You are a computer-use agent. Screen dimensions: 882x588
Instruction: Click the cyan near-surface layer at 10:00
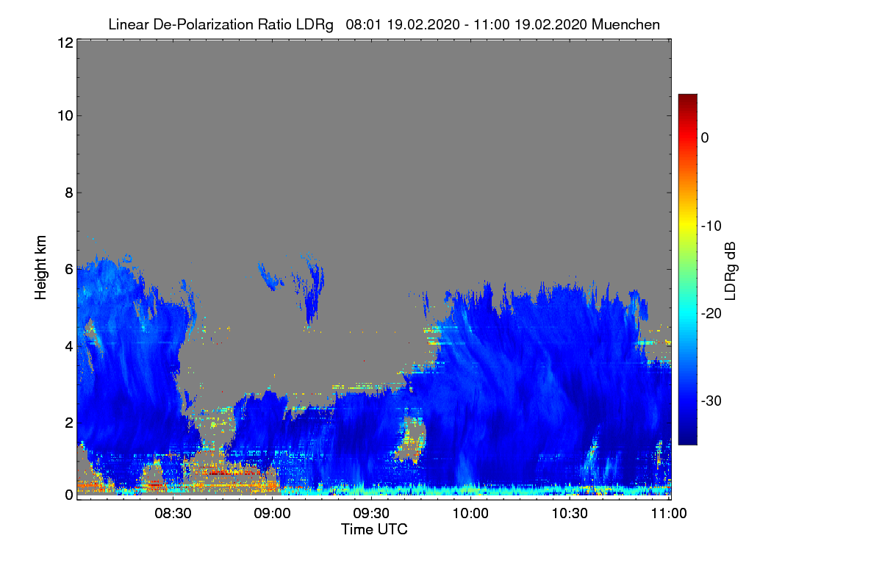(x=471, y=489)
